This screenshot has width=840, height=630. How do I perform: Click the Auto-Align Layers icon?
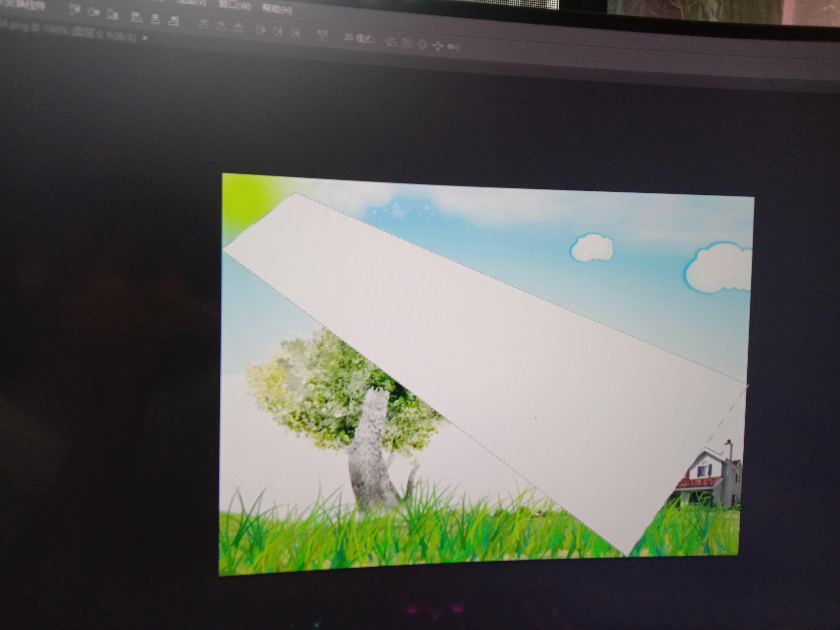[323, 35]
